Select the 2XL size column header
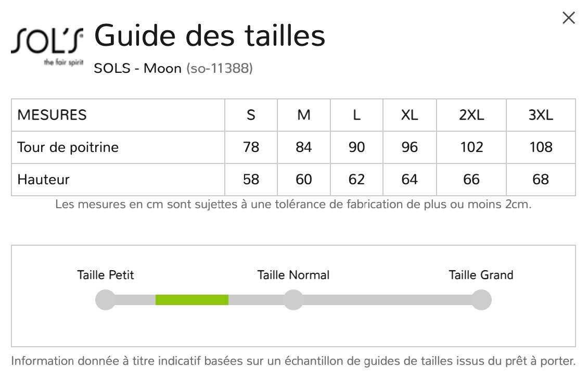The image size is (588, 392). 471,115
